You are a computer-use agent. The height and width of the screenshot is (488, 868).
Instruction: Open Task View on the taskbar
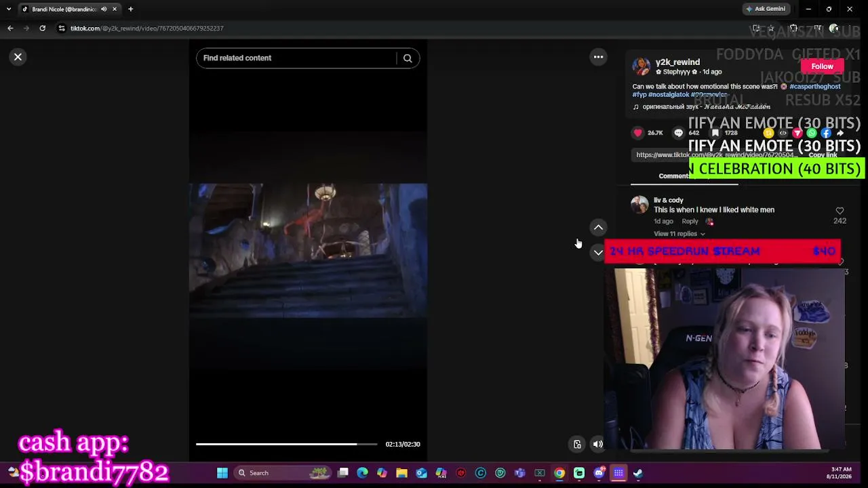pos(343,473)
